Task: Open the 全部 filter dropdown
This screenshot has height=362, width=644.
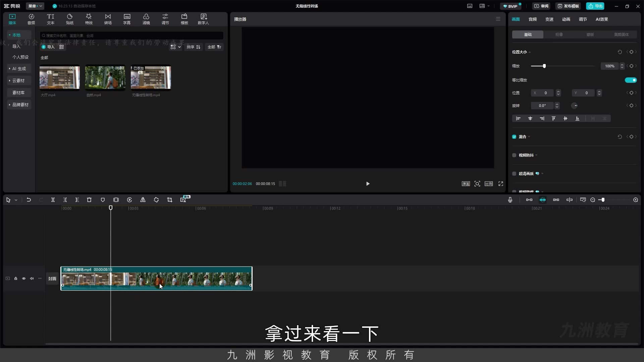Action: tap(214, 47)
